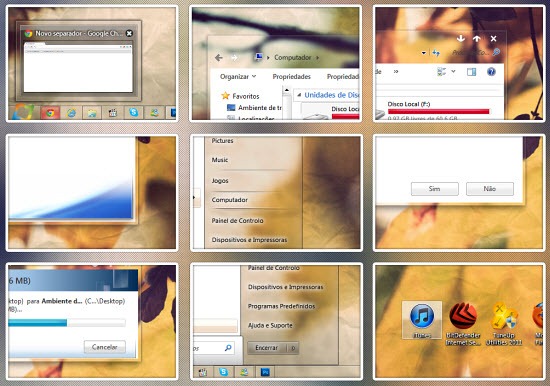Image resolution: width=550 pixels, height=386 pixels.
Task: Click the Start menu search magnifier
Action: [228, 347]
